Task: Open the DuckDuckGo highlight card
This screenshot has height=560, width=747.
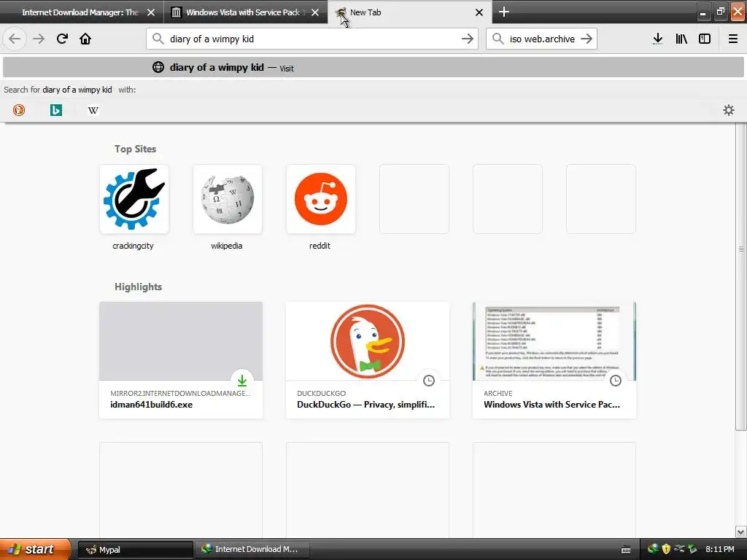Action: click(x=368, y=360)
